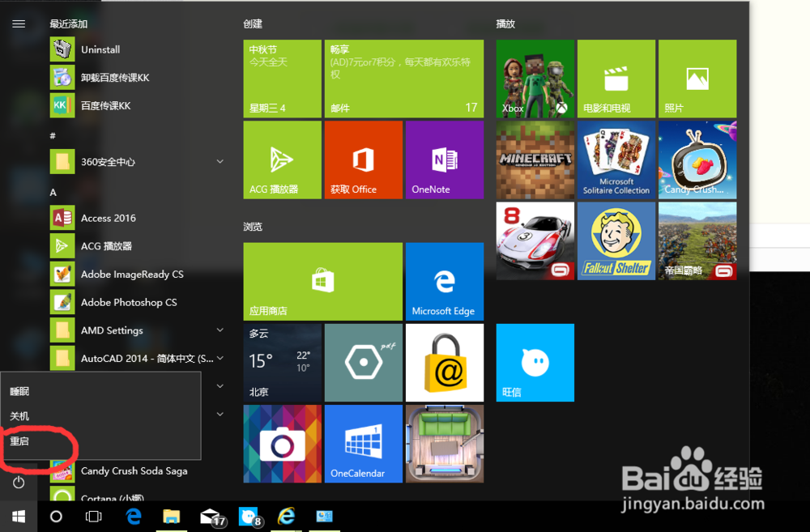Open the 帝国霸略 game tile

point(697,240)
